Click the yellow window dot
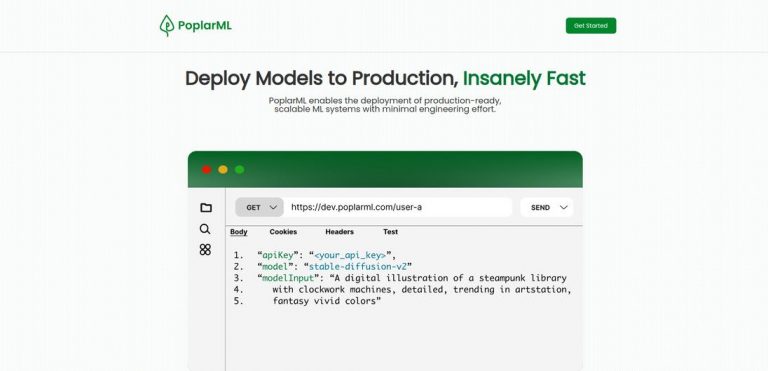The image size is (768, 371). pos(223,170)
